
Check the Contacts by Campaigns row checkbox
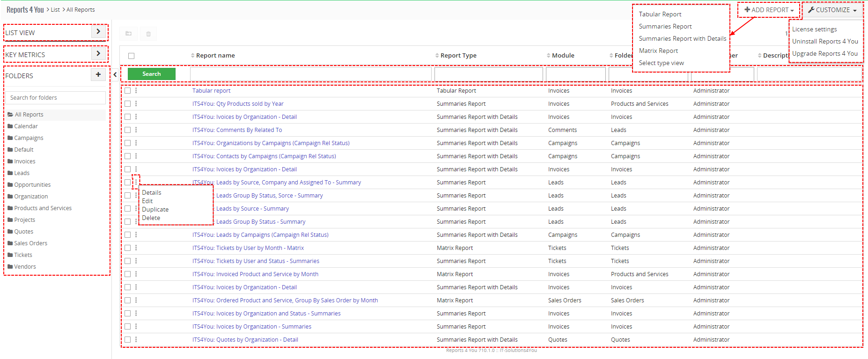click(127, 156)
